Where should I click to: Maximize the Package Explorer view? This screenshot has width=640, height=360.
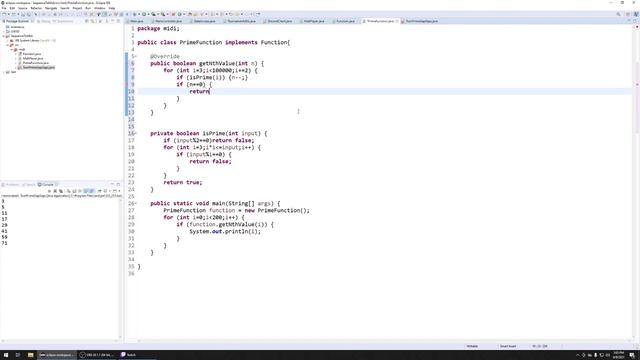pyautogui.click(x=118, y=21)
